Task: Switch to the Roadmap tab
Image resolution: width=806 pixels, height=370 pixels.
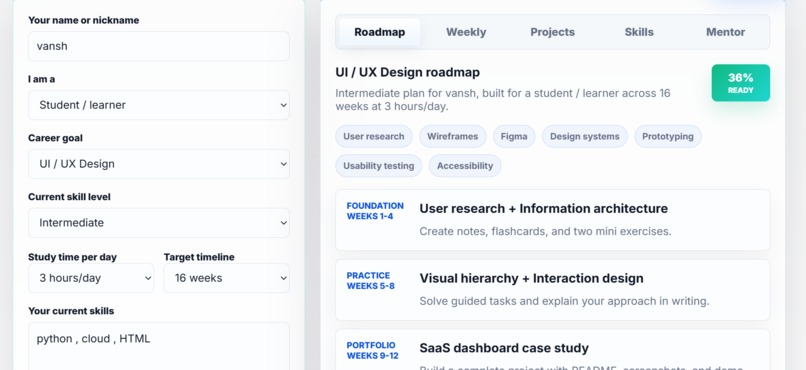Action: point(379,32)
